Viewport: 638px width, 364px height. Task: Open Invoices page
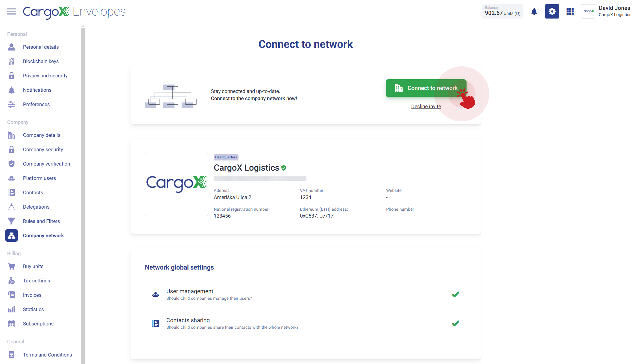(32, 295)
